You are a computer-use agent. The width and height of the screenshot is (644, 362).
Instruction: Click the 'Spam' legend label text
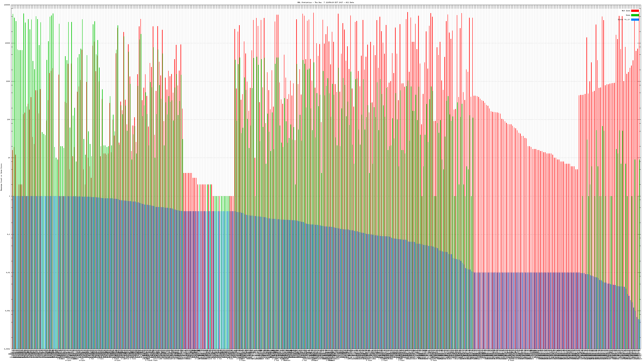[x=628, y=15]
